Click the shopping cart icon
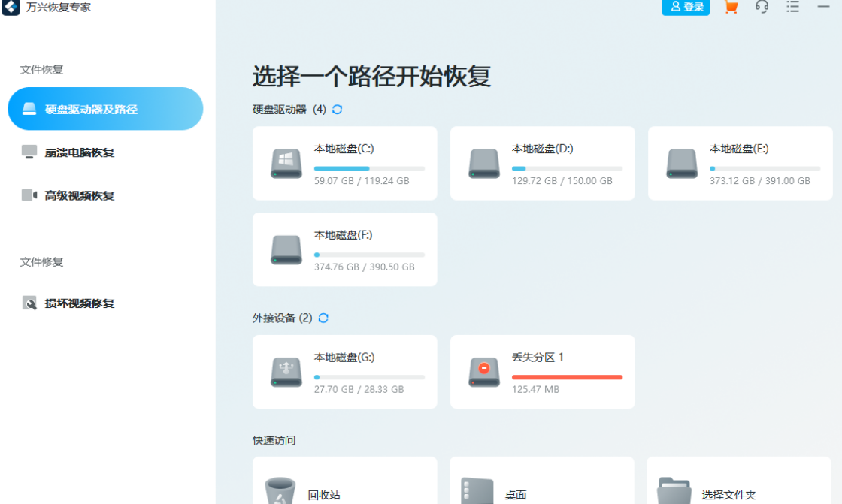The width and height of the screenshot is (842, 504). [x=730, y=7]
